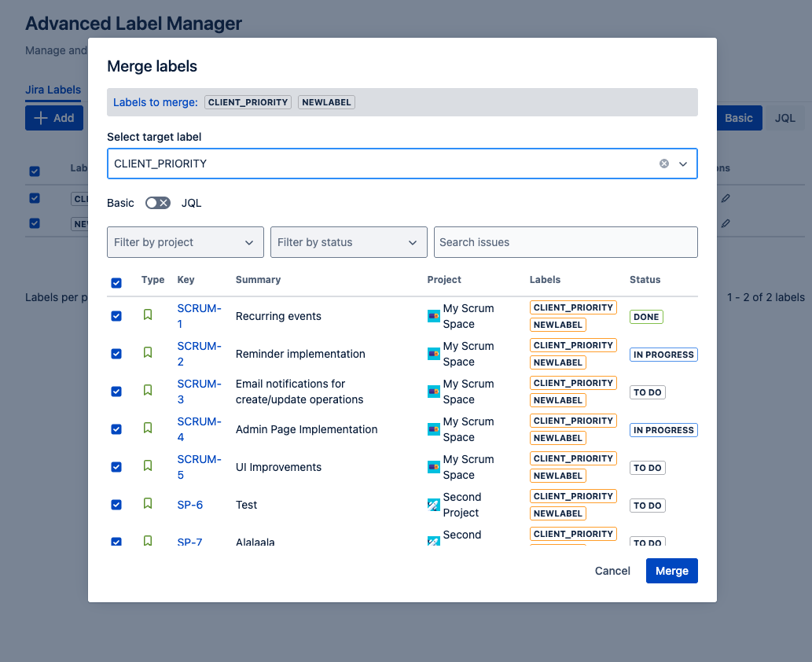Uncheck the select-all checkbox in the issue table

coord(116,283)
